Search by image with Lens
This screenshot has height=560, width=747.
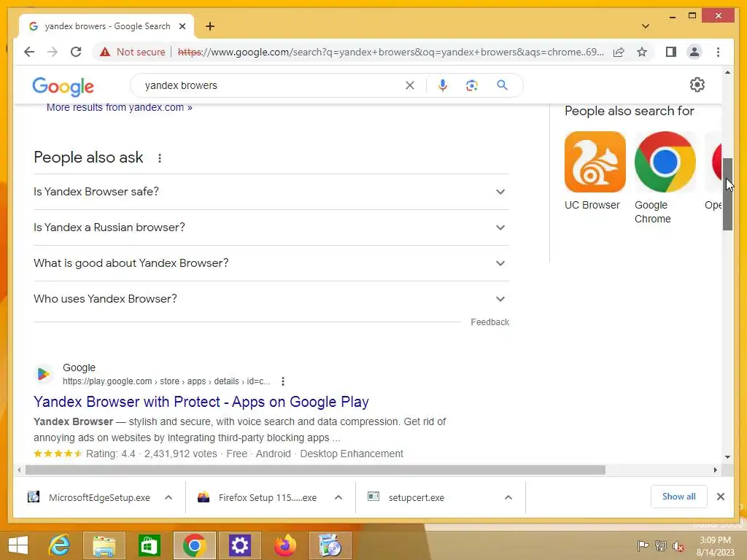(x=472, y=85)
